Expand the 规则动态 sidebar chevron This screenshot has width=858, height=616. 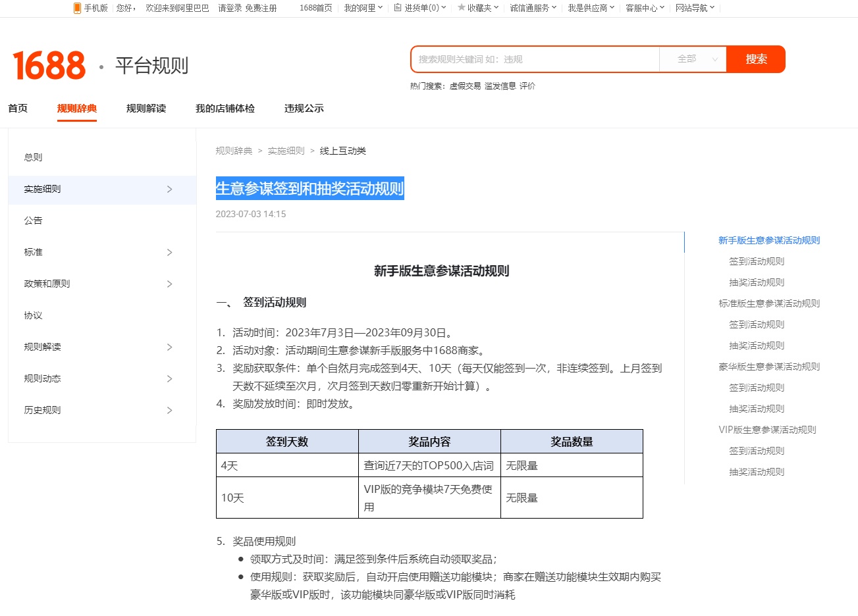click(169, 379)
